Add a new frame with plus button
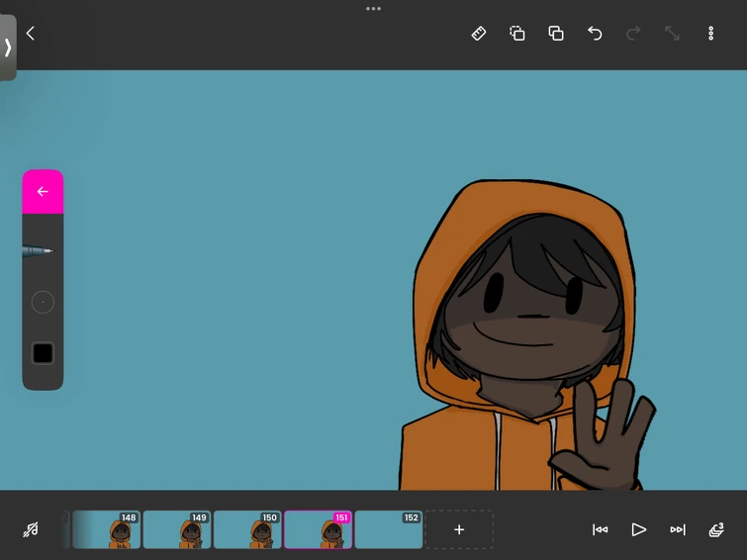 click(459, 530)
